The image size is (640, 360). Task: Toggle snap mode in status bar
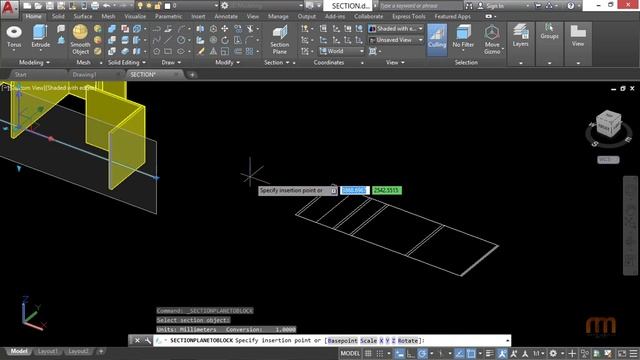click(x=380, y=353)
